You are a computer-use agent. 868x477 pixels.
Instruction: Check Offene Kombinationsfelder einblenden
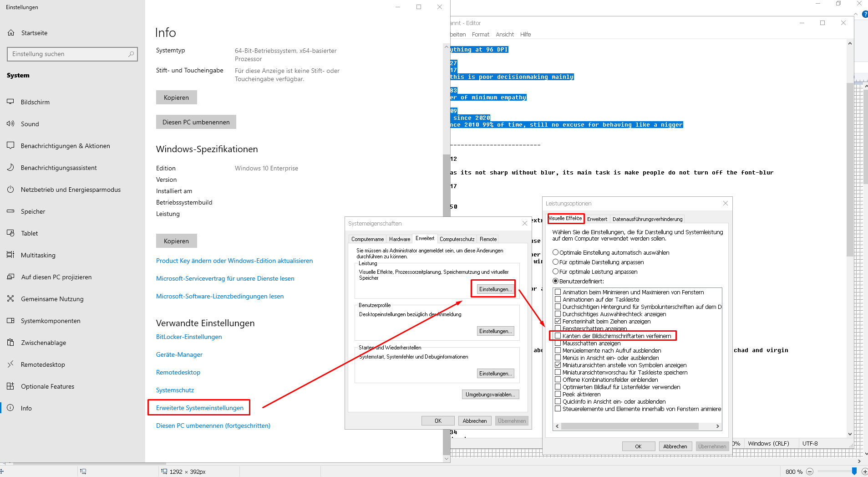pos(558,380)
